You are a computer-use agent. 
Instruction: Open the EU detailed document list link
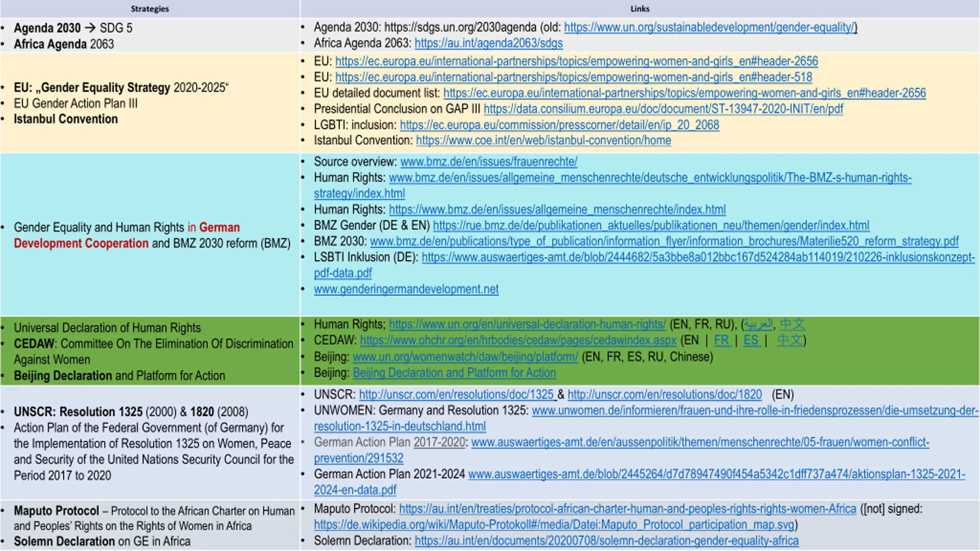pyautogui.click(x=684, y=93)
